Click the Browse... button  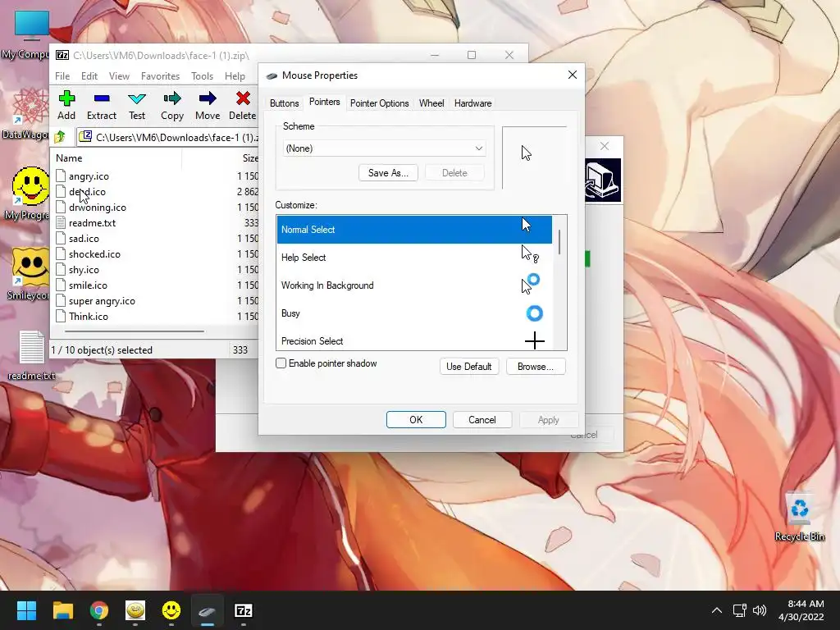click(x=535, y=367)
